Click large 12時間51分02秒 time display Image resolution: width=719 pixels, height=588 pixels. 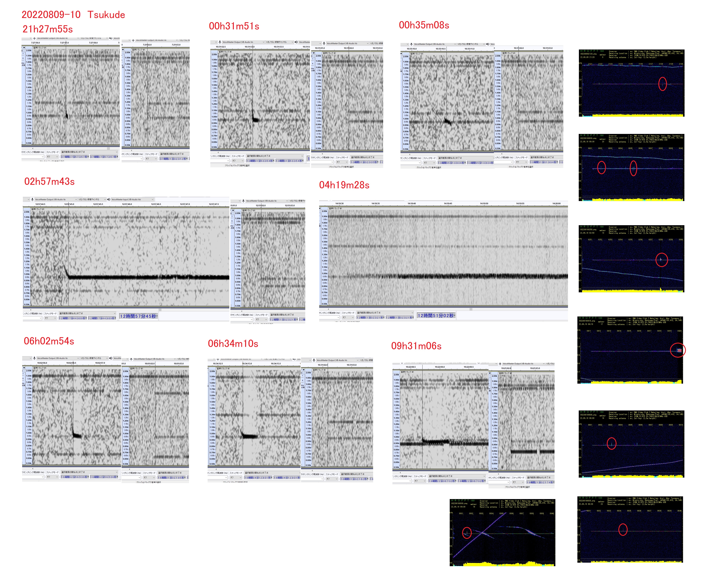tap(436, 315)
